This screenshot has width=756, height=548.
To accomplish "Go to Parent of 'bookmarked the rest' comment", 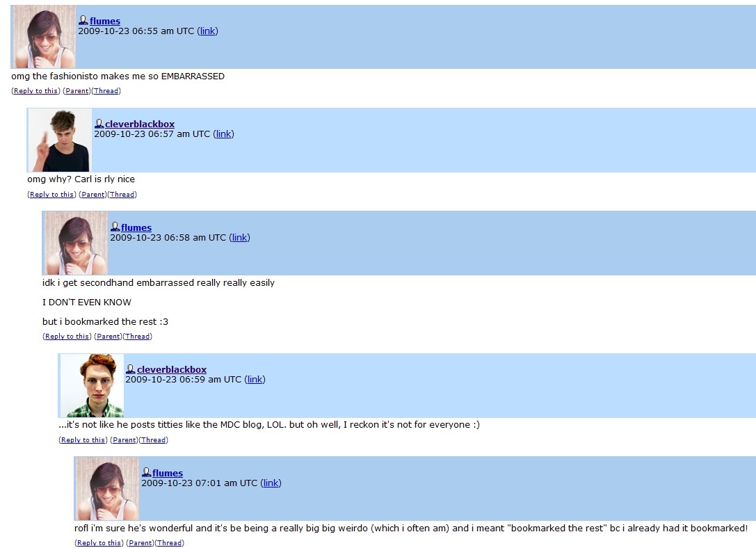I will (x=108, y=337).
